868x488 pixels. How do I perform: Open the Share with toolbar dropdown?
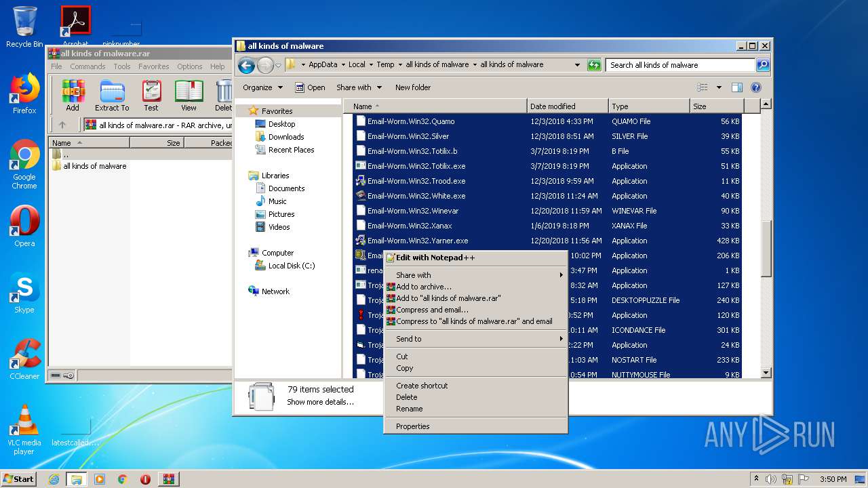pyautogui.click(x=359, y=87)
